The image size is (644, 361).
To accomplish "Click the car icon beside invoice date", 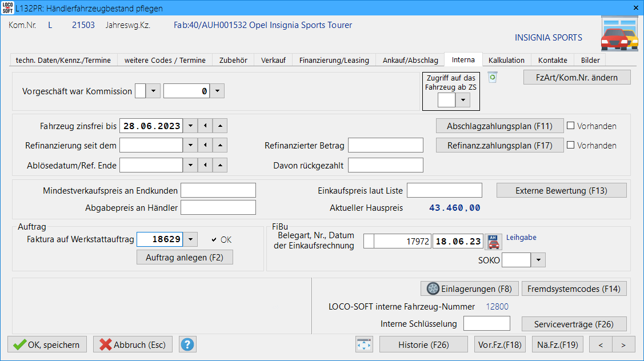I will [x=493, y=242].
